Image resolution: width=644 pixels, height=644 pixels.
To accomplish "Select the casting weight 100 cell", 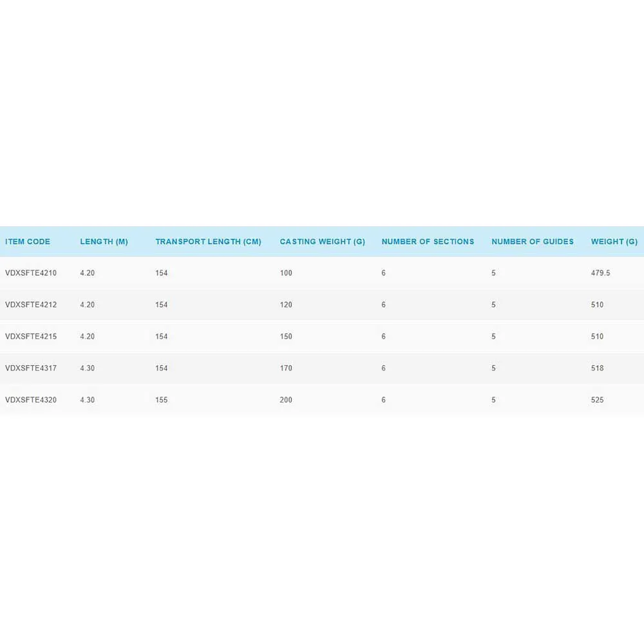I will click(x=286, y=273).
